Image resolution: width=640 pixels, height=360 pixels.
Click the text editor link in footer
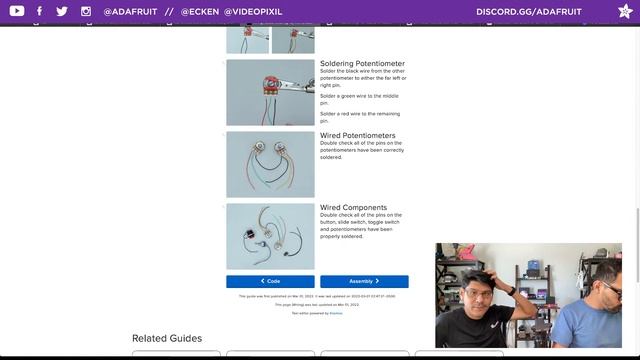[336, 313]
